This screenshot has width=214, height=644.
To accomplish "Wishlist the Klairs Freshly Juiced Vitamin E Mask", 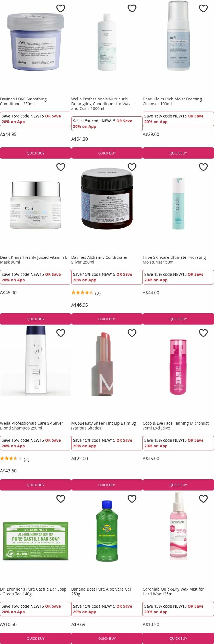I will click(61, 167).
